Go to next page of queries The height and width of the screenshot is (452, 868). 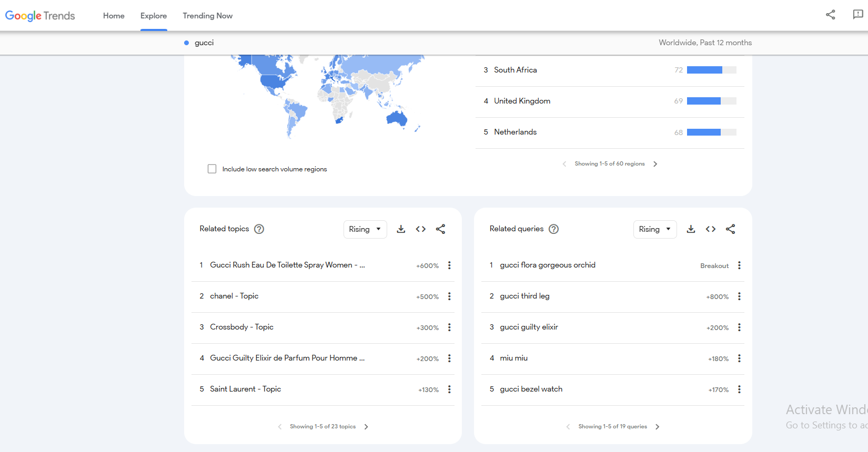pyautogui.click(x=657, y=427)
